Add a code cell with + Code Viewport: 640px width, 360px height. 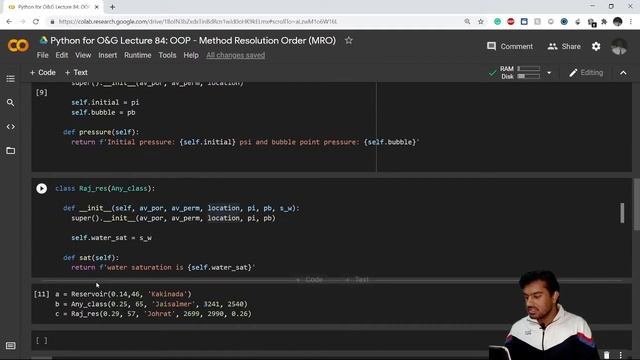coord(42,72)
